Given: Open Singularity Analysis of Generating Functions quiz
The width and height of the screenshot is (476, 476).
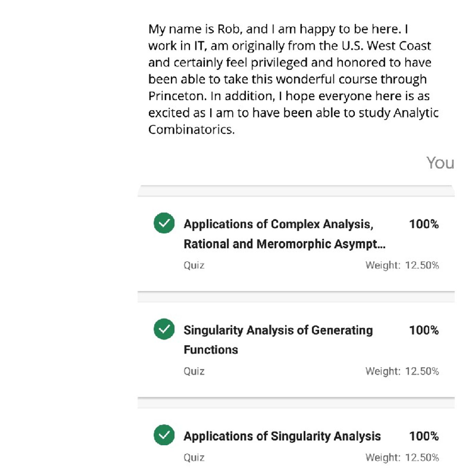Looking at the screenshot, I should 278,340.
